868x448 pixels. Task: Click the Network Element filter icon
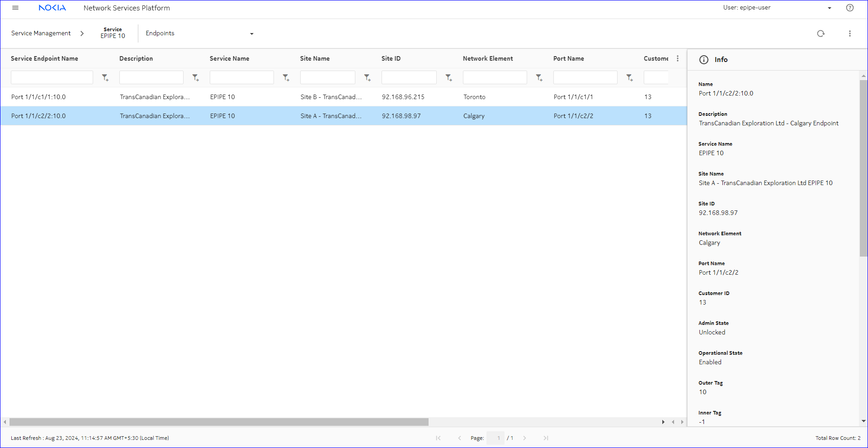pos(539,78)
